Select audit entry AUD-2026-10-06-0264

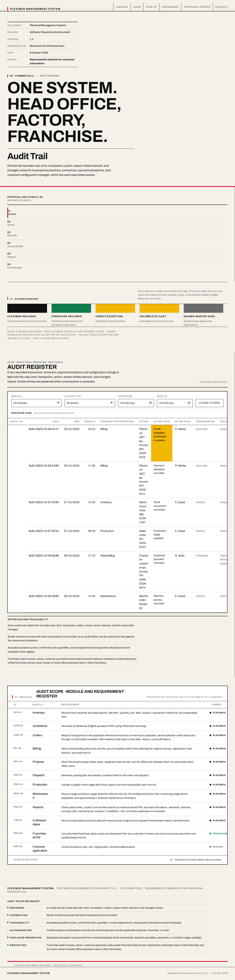(x=44, y=596)
